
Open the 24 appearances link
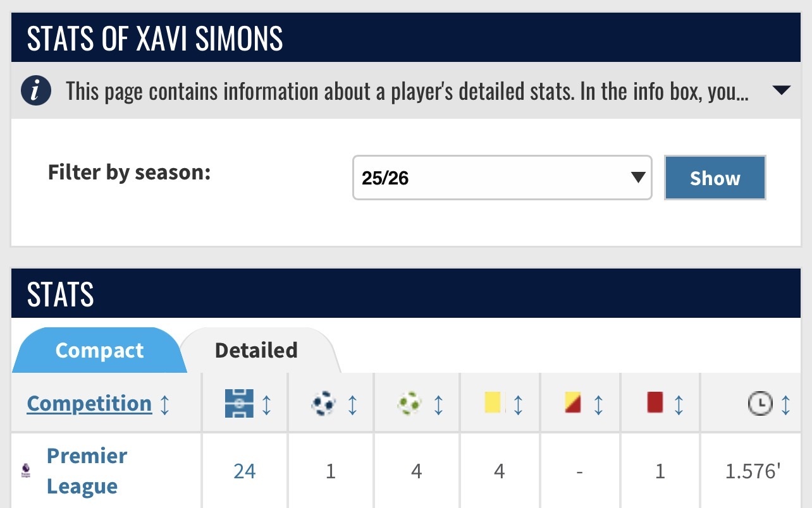coord(244,471)
